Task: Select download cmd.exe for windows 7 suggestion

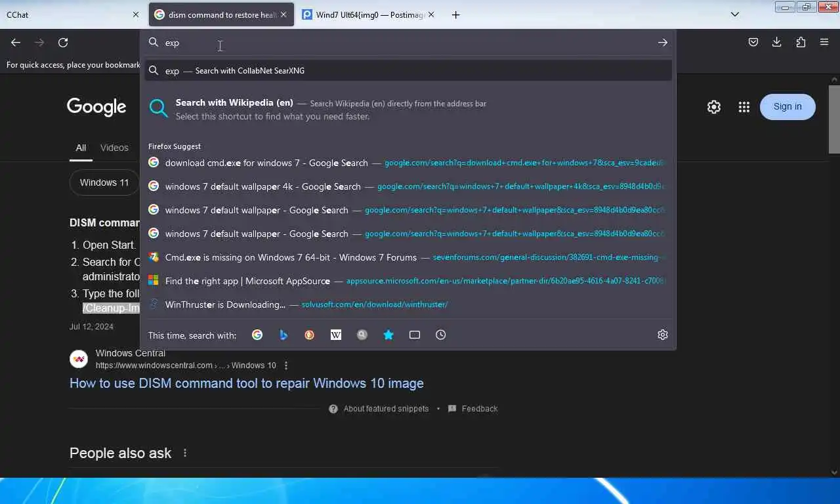Action: click(408, 163)
